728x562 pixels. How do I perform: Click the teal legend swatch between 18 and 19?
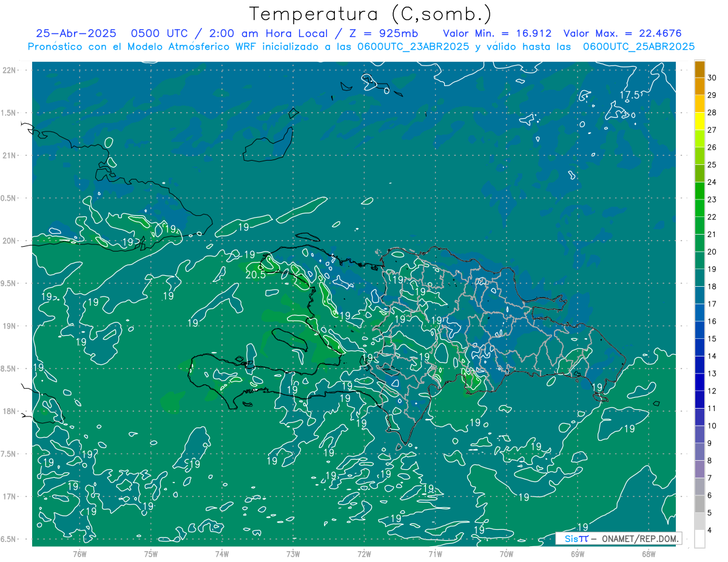point(699,278)
